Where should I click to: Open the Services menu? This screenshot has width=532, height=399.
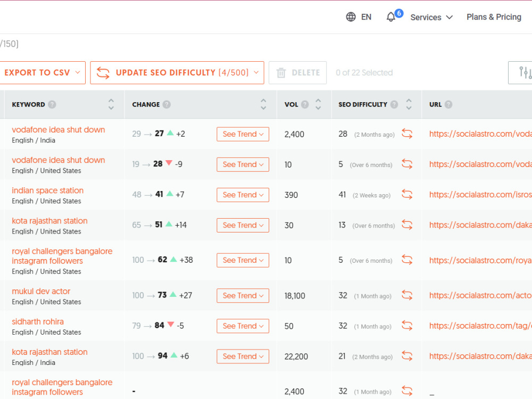pyautogui.click(x=431, y=18)
